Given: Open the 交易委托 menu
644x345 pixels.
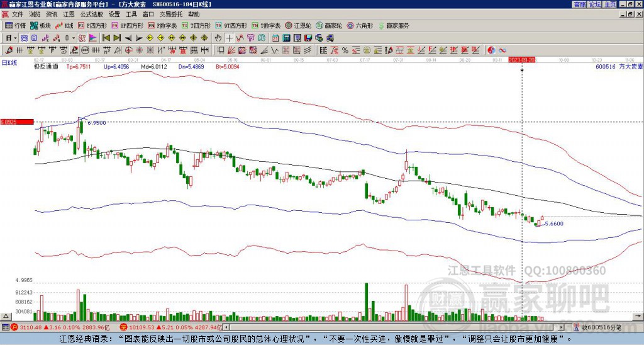Looking at the screenshot, I should [171, 14].
